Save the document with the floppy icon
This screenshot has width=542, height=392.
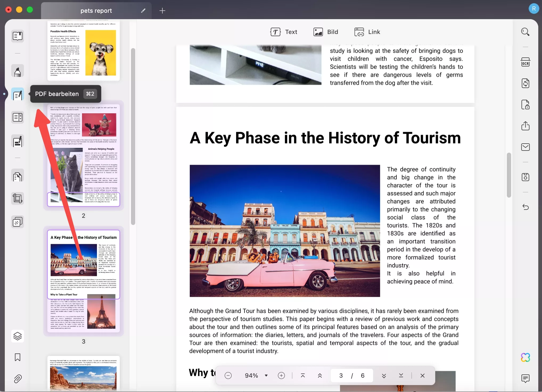coord(526,177)
